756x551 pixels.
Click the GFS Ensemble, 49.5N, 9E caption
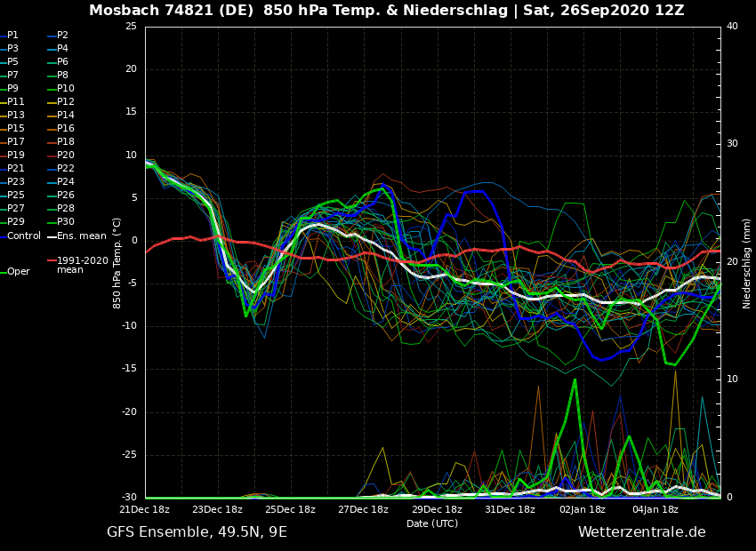[197, 531]
